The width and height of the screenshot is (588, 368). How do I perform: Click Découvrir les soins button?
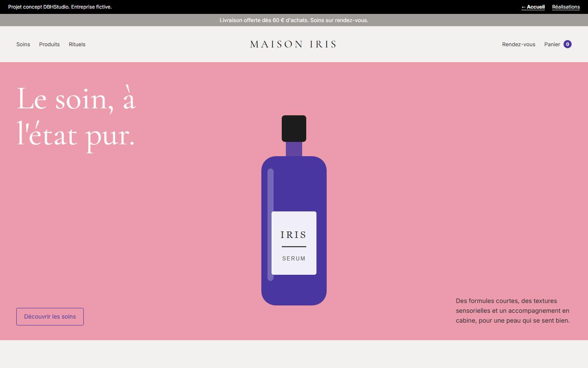pyautogui.click(x=50, y=316)
